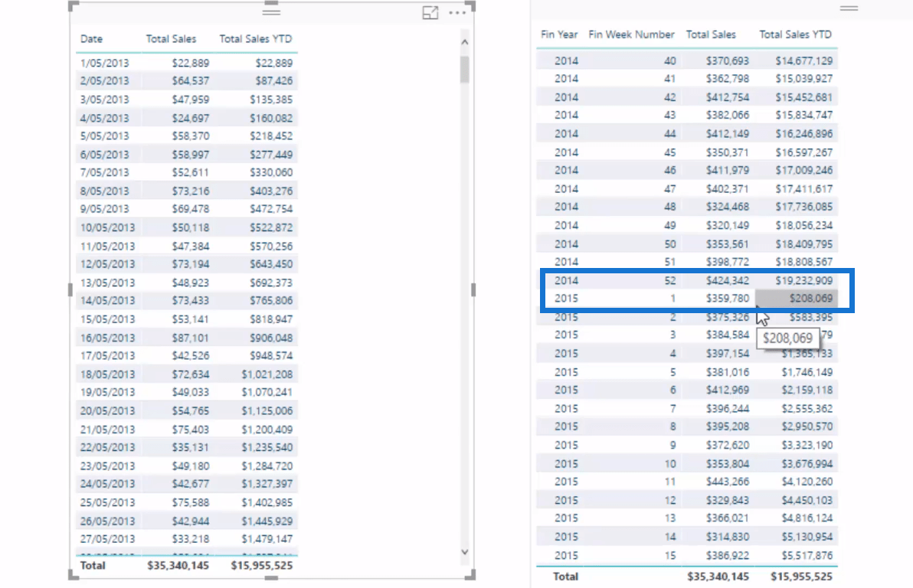The width and height of the screenshot is (913, 588).
Task: Select the $411,979 week 46 sales cell
Action: (x=727, y=170)
